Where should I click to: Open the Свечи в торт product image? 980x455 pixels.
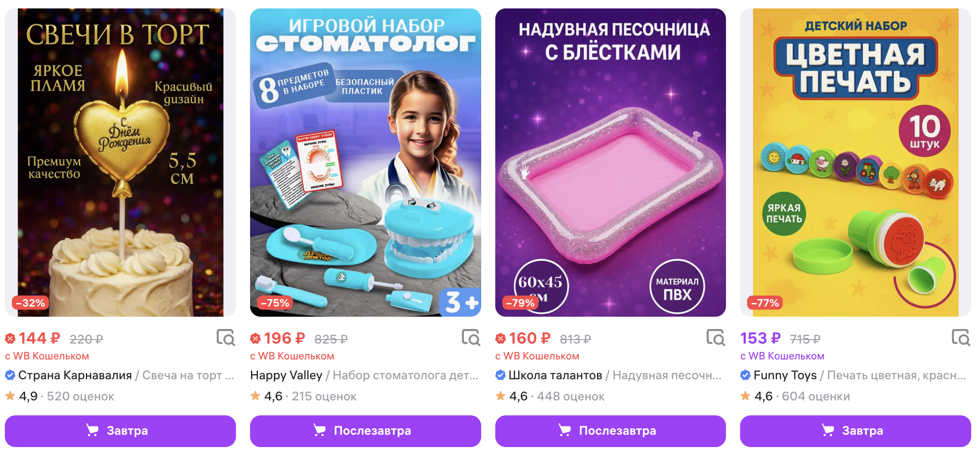[x=120, y=163]
